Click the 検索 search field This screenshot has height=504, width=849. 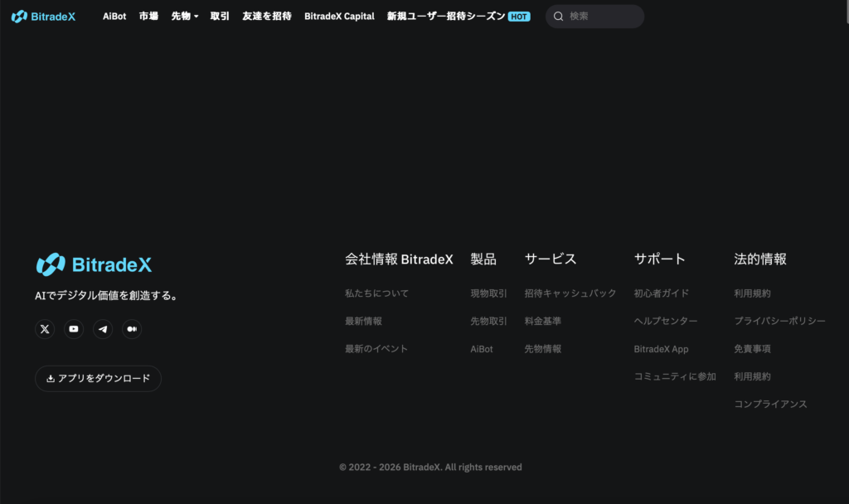[594, 17]
